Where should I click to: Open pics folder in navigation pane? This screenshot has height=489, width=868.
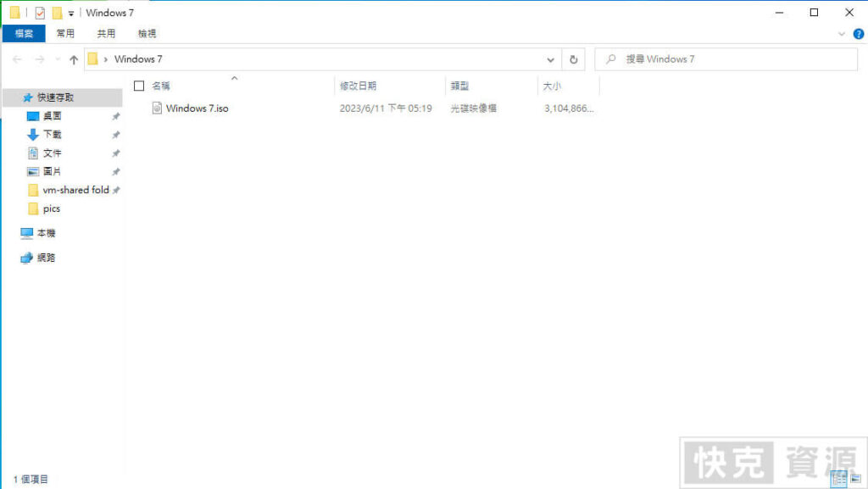52,208
